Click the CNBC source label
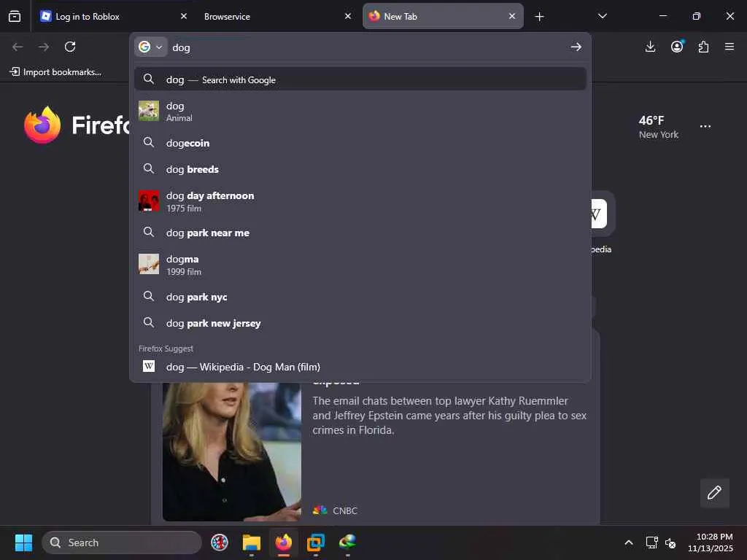This screenshot has width=747, height=560. tap(335, 510)
